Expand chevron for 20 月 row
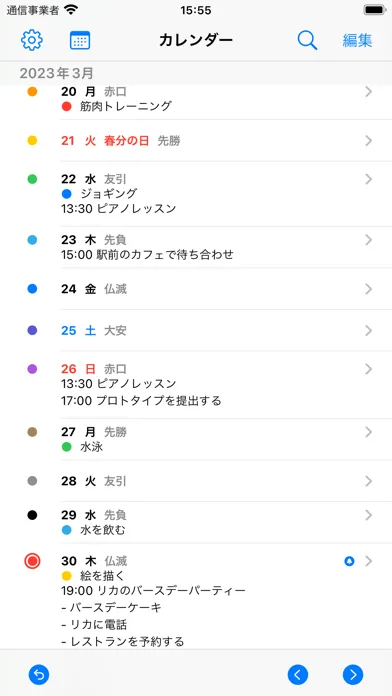The width and height of the screenshot is (392, 696). coord(368,92)
